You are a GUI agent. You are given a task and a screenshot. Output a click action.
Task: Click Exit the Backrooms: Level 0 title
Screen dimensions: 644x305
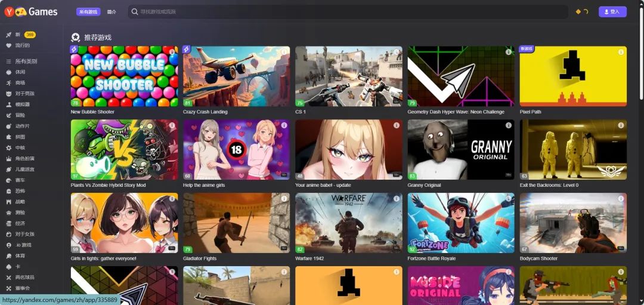point(549,185)
